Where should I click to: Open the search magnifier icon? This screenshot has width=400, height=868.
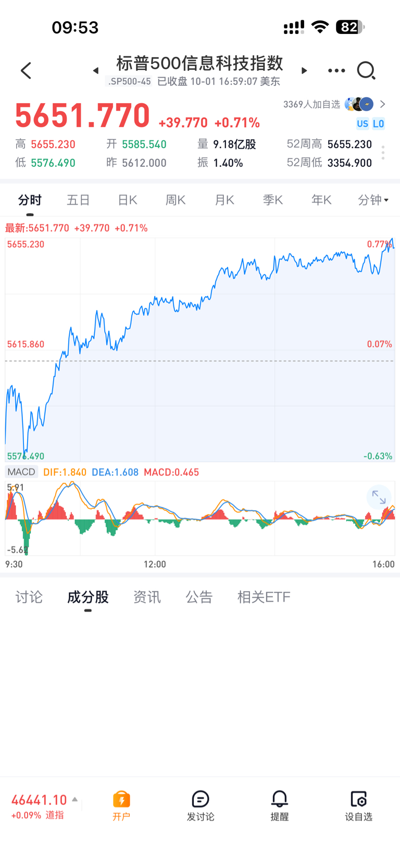(x=366, y=70)
